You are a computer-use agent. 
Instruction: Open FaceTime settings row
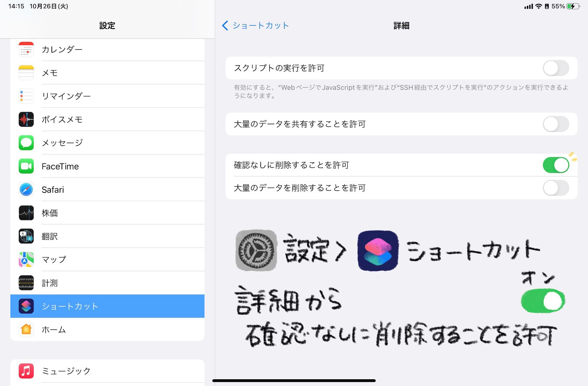click(107, 166)
